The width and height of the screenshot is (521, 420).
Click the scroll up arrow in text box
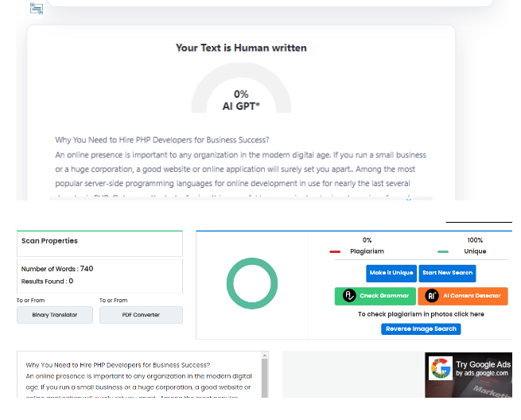coord(265,356)
